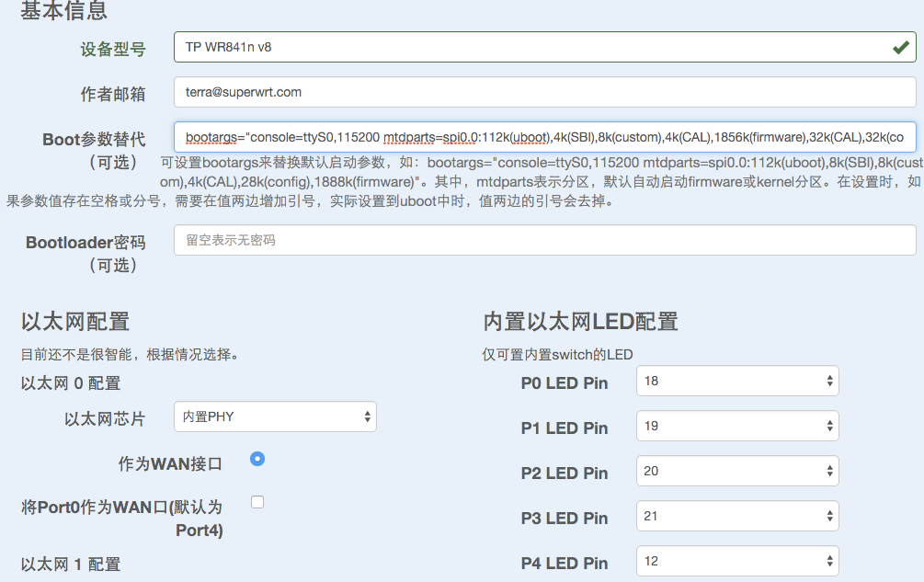Viewport: 924px width, 582px height.
Task: Click the 以太网 1 配置 subsection heading
Action: (x=71, y=565)
